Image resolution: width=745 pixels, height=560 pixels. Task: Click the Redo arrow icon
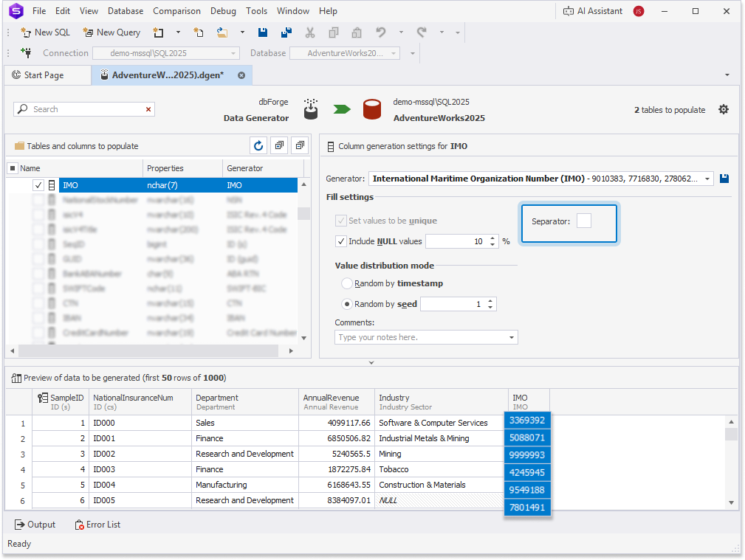point(422,32)
